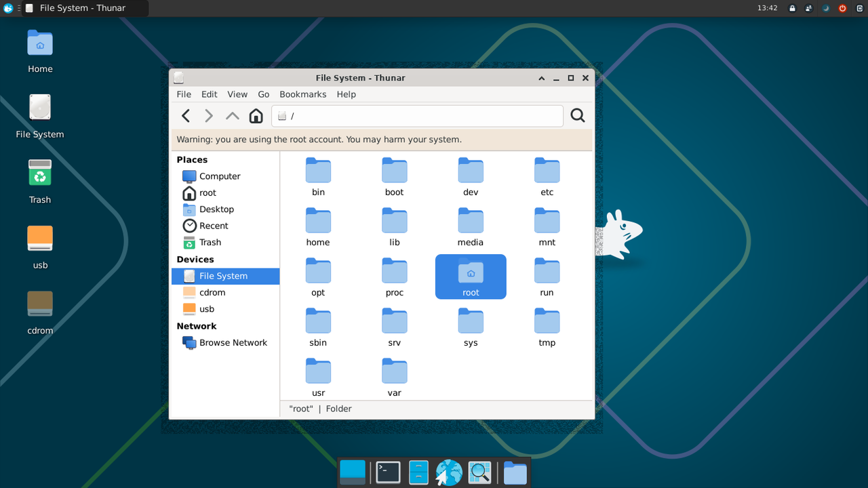This screenshot has width=868, height=488.
Task: Select Browse Network in the sidebar
Action: [225, 342]
